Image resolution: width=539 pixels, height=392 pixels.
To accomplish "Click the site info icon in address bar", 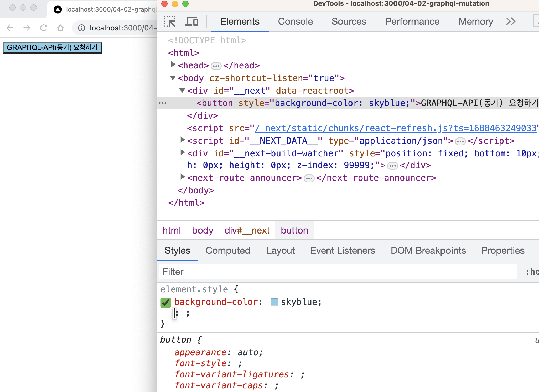I will pos(82,28).
